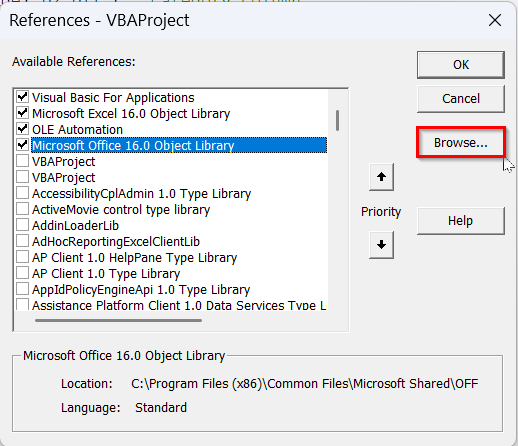Image resolution: width=518 pixels, height=446 pixels.
Task: Uncheck Visual Basic For Applications reference
Action: [x=22, y=97]
